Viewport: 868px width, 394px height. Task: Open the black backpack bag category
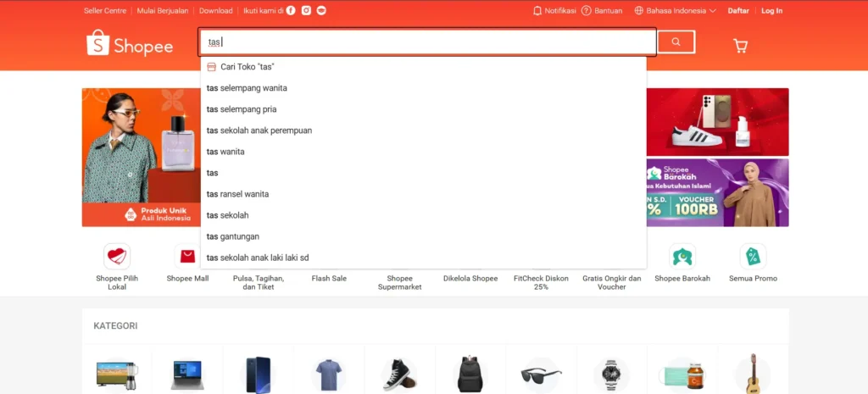[x=470, y=374]
